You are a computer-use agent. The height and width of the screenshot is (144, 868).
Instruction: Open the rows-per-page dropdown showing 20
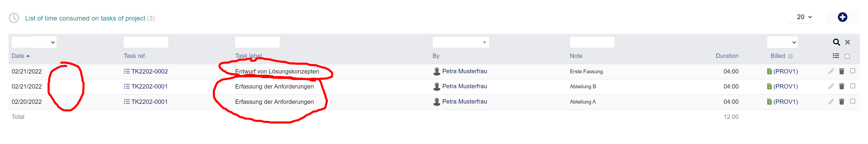[804, 17]
